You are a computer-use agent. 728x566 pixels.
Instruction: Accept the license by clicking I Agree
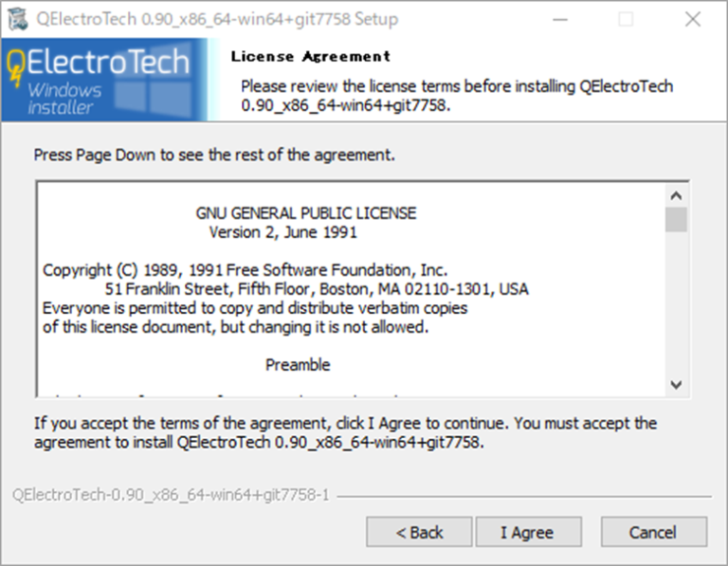click(527, 532)
